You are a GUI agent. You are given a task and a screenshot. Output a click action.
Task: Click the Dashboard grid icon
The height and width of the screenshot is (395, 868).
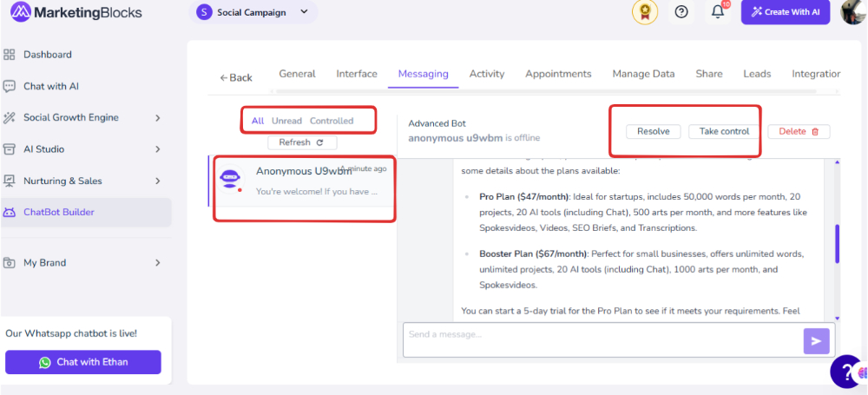10,55
